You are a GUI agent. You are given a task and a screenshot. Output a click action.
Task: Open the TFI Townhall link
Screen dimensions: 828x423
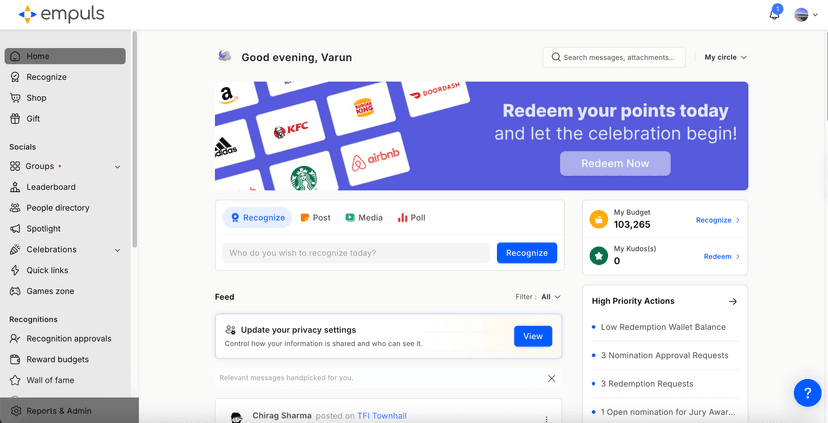382,415
